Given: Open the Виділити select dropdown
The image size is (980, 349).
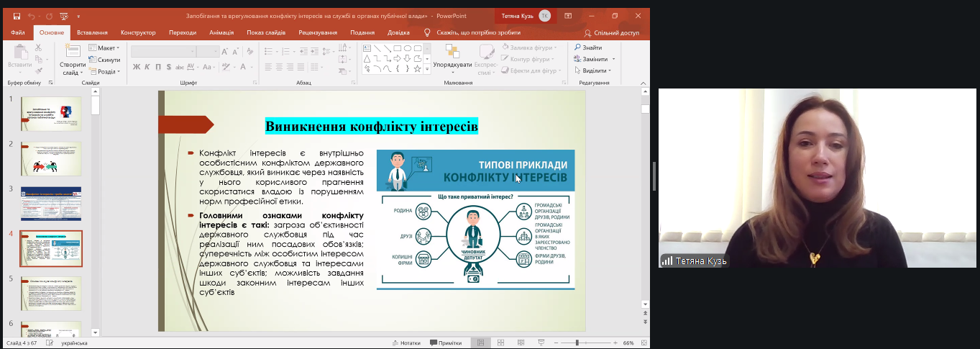Looking at the screenshot, I should coord(593,71).
